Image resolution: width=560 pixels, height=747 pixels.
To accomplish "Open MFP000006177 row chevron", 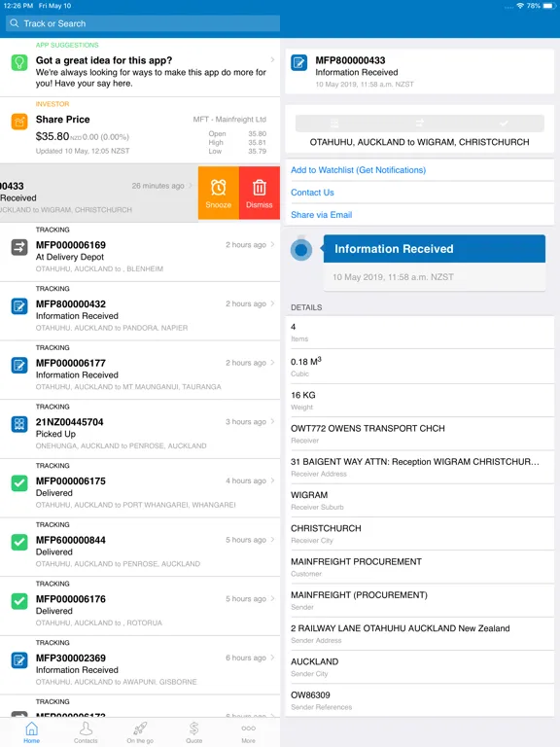I will (x=272, y=363).
